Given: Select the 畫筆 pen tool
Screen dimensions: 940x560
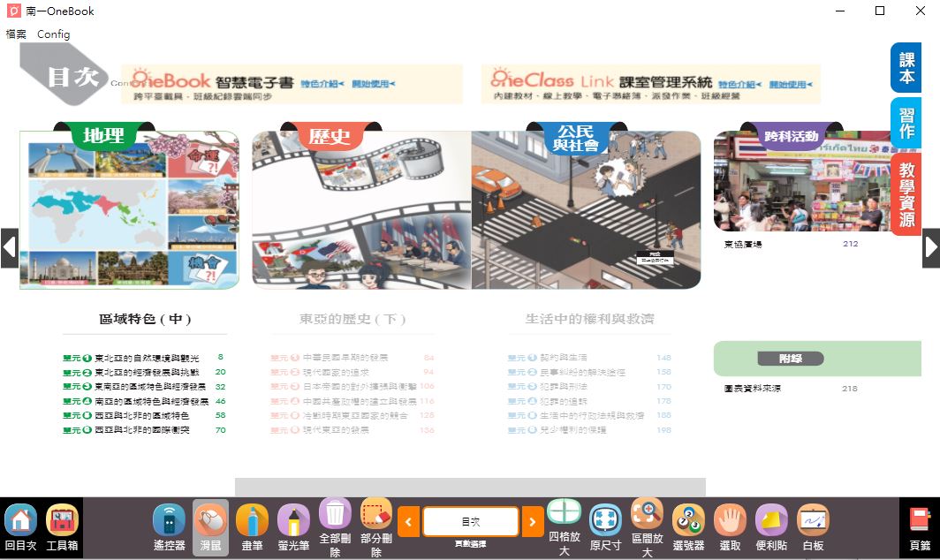Looking at the screenshot, I should [x=252, y=527].
